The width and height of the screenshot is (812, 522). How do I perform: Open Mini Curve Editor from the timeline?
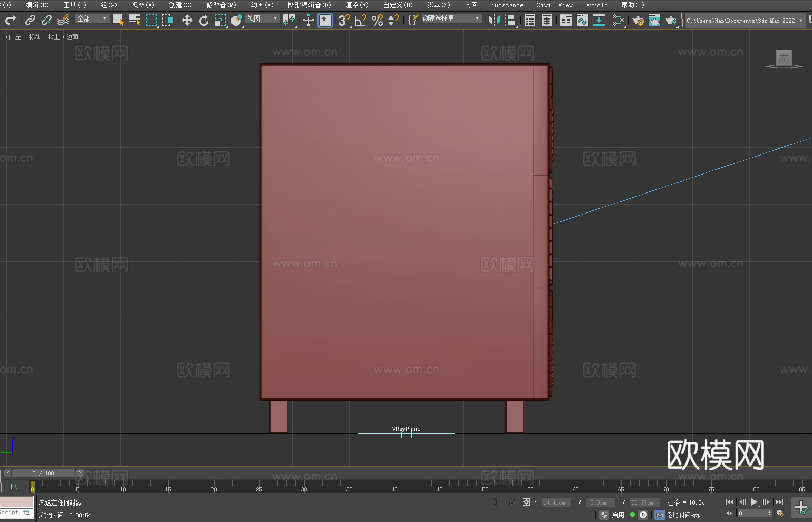(14, 486)
